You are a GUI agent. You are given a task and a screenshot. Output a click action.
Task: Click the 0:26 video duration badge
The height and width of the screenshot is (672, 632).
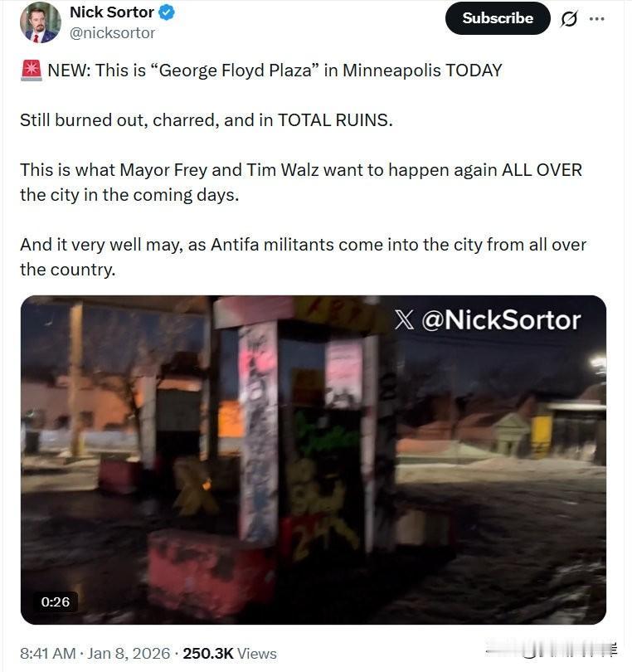pos(56,601)
